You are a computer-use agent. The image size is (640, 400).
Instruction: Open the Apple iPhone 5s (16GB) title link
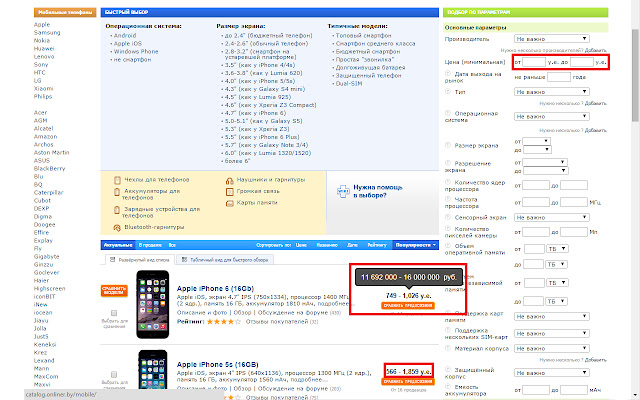[x=218, y=364]
